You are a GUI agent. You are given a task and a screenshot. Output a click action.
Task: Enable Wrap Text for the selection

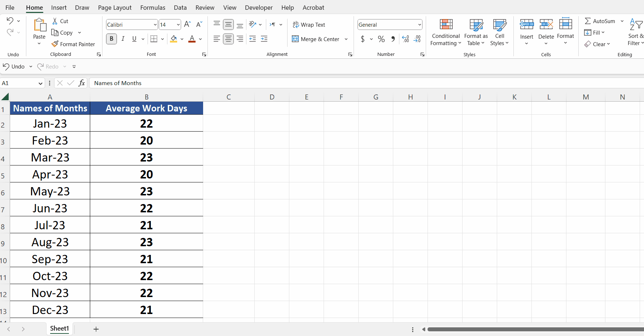coord(309,25)
